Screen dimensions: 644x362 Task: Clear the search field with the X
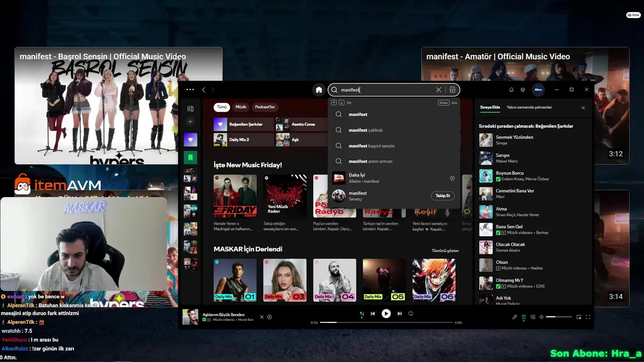point(438,90)
